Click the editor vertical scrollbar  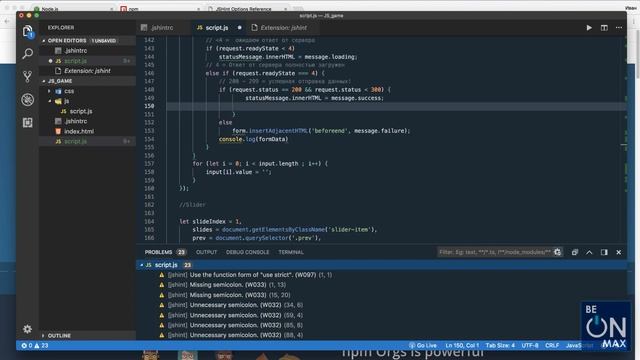tap(624, 139)
